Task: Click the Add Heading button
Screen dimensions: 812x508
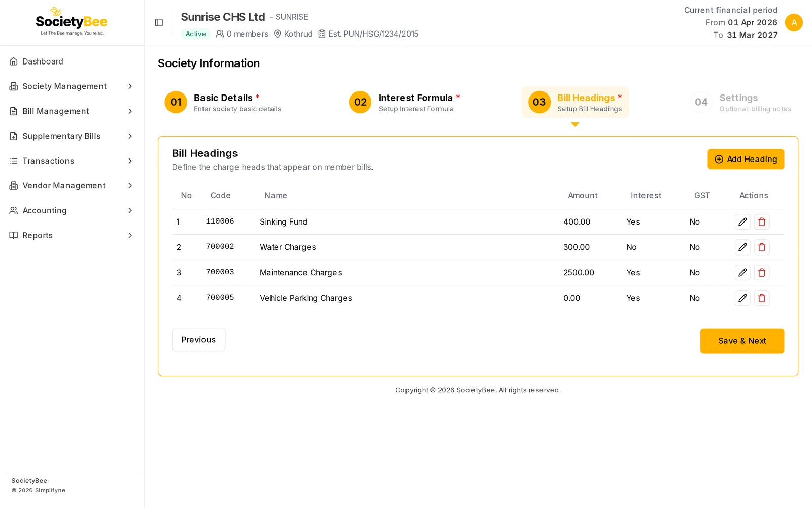Action: (746, 159)
